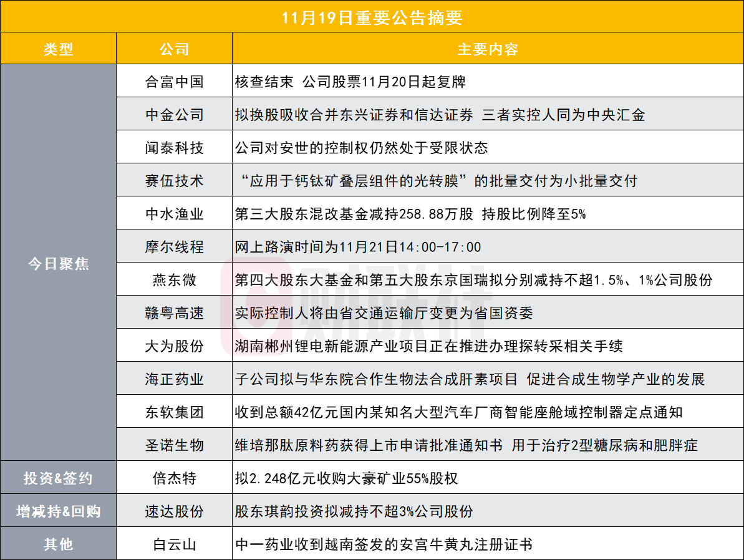Select company cell 大为股份
The image size is (744, 560).
pyautogui.click(x=174, y=346)
